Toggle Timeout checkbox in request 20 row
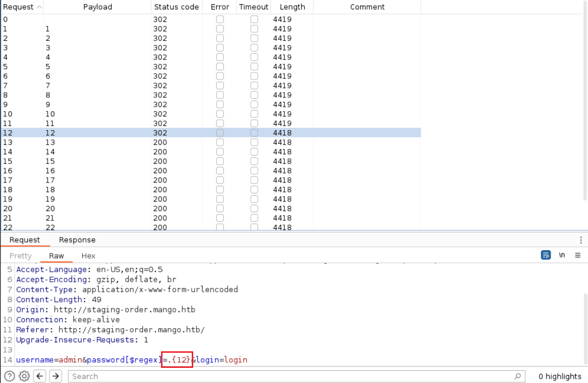The width and height of the screenshot is (588, 383). point(254,209)
